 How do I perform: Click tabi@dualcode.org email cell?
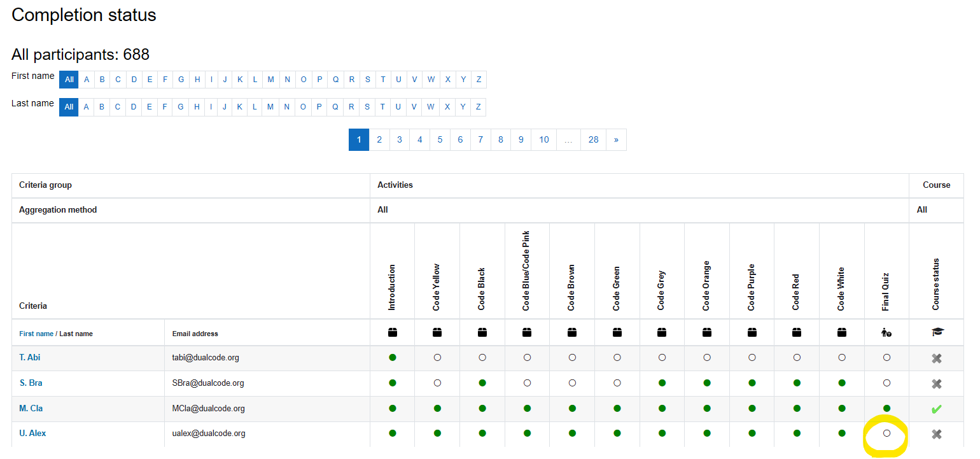(x=206, y=358)
